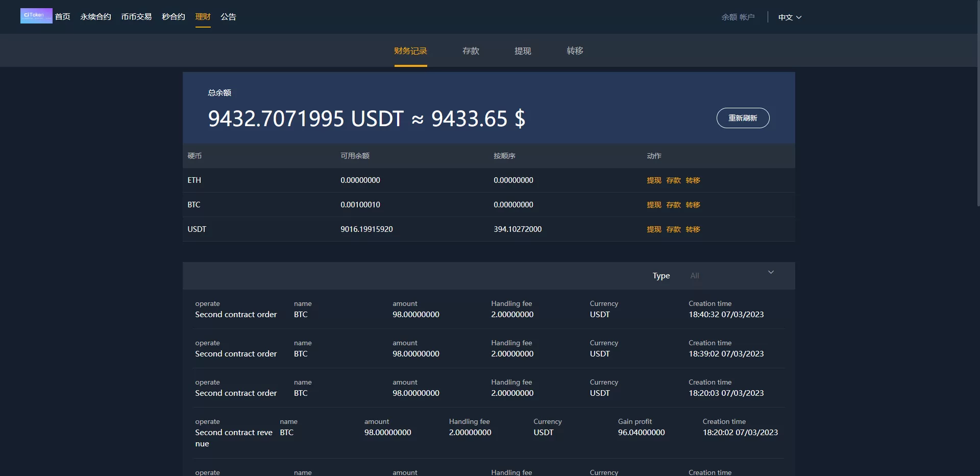The width and height of the screenshot is (980, 476).
Task: Switch to the 提现 withdrawal tab
Action: click(523, 51)
